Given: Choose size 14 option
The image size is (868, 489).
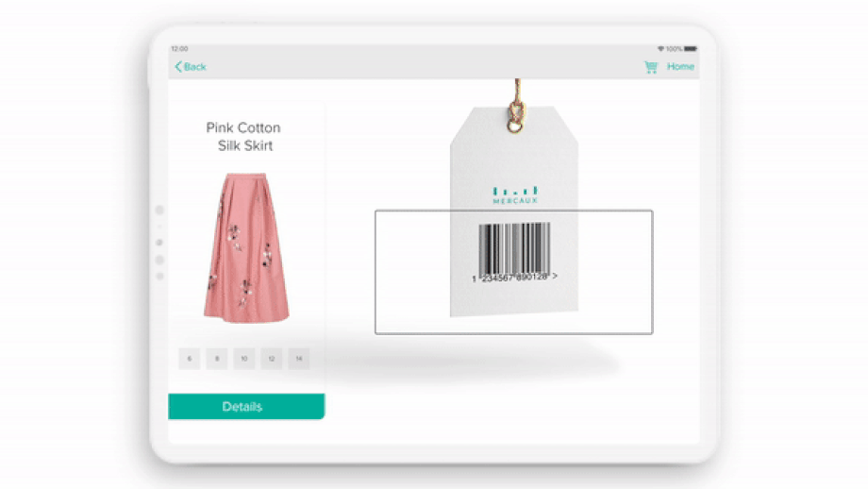Looking at the screenshot, I should tap(299, 359).
